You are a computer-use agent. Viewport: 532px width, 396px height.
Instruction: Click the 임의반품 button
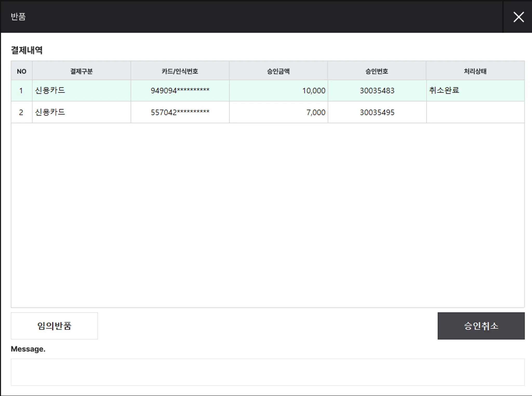tap(54, 326)
